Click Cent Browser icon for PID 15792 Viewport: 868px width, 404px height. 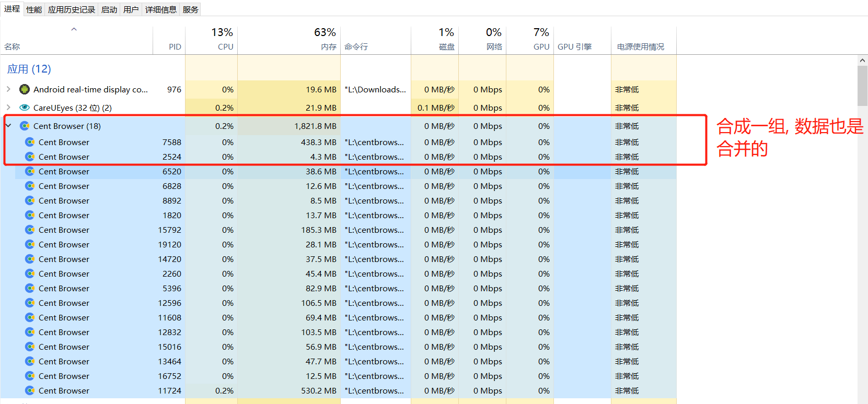[x=30, y=230]
